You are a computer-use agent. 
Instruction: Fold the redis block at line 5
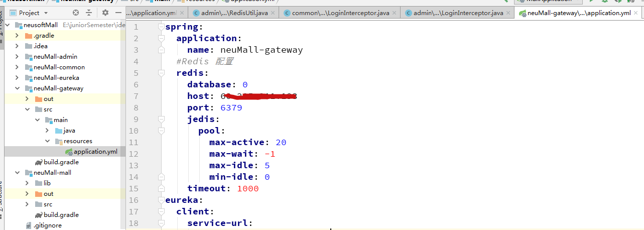161,73
